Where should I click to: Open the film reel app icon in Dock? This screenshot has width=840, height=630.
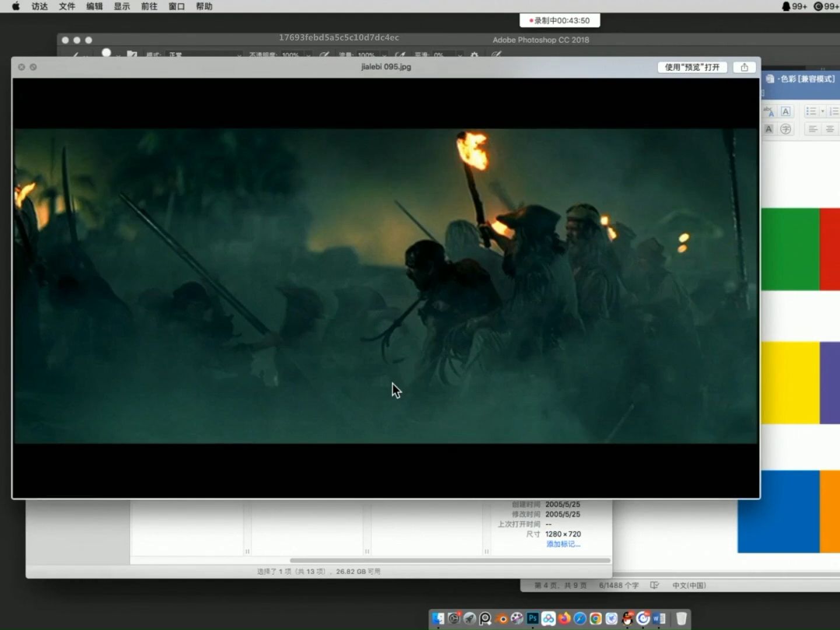tap(517, 618)
